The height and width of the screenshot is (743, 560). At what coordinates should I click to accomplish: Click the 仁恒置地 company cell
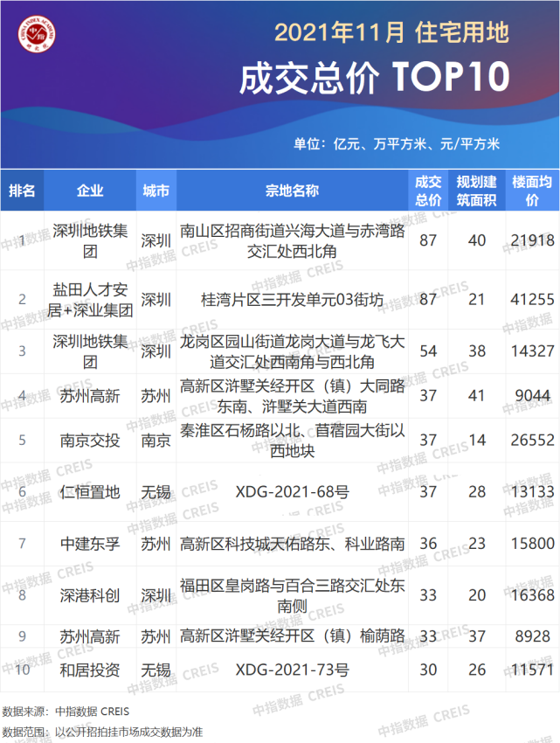tap(90, 492)
